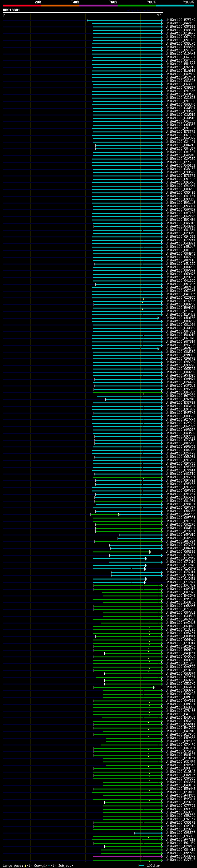Click the purple ~60% identity legend bar
This screenshot has width=197, height=868.
pyautogui.click(x=98, y=6)
